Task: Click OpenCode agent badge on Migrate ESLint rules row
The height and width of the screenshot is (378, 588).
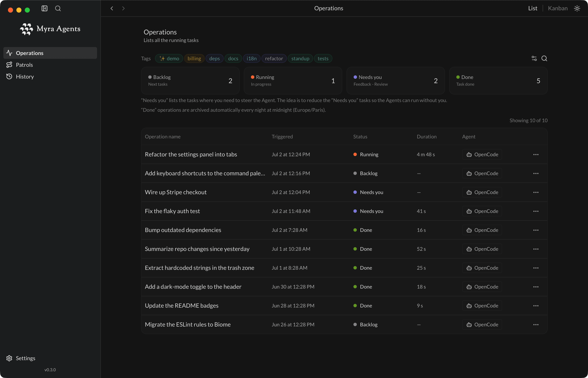Action: pyautogui.click(x=482, y=324)
